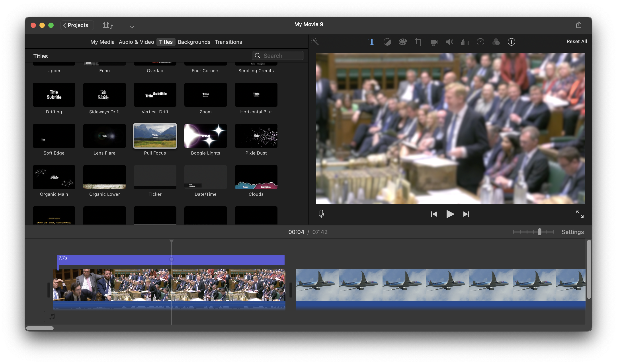Toggle the media browser filmstrip button
Image resolution: width=617 pixels, height=364 pixels.
(107, 25)
